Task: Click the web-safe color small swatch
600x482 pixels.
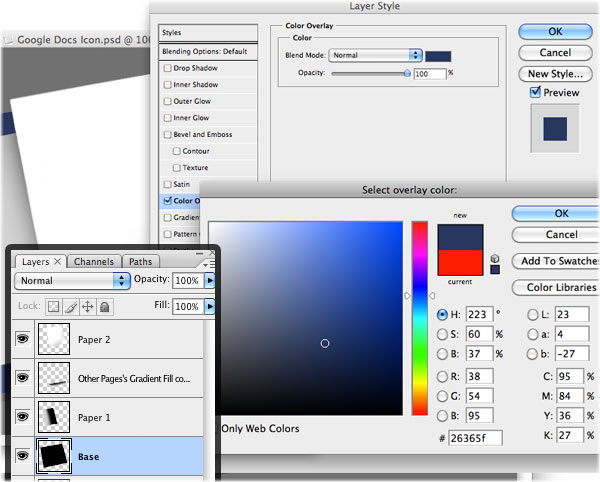Action: pos(495,270)
